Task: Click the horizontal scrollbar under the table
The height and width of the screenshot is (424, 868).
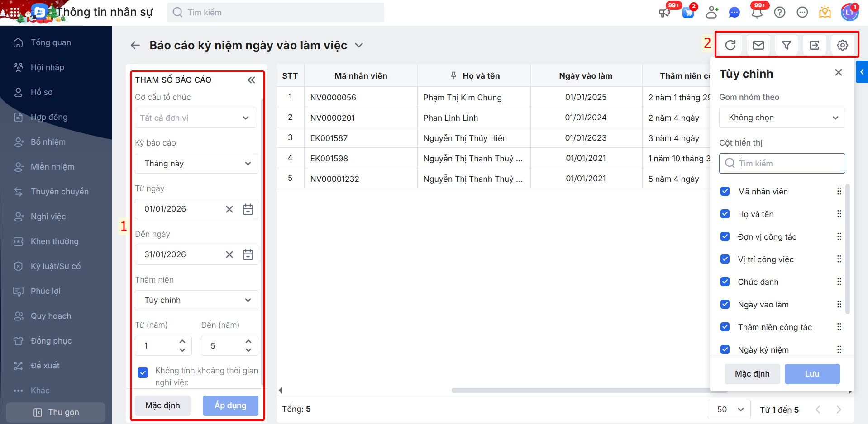Action: pos(579,390)
